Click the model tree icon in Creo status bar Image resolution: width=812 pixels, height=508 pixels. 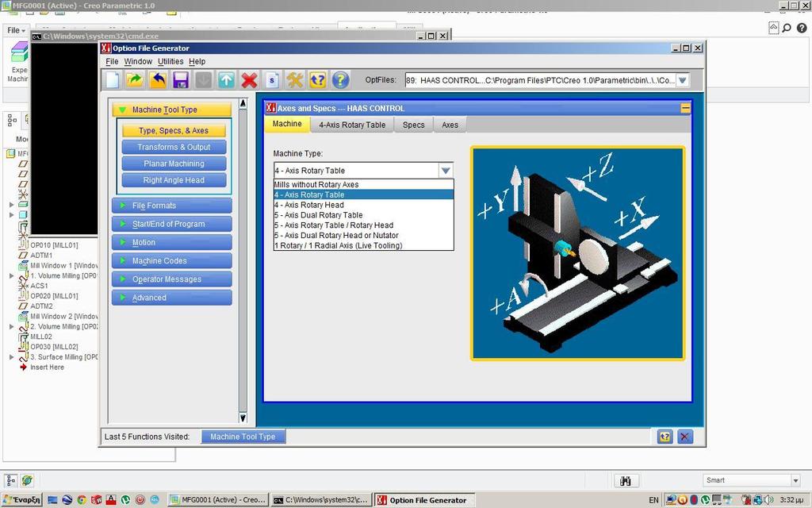(x=11, y=480)
